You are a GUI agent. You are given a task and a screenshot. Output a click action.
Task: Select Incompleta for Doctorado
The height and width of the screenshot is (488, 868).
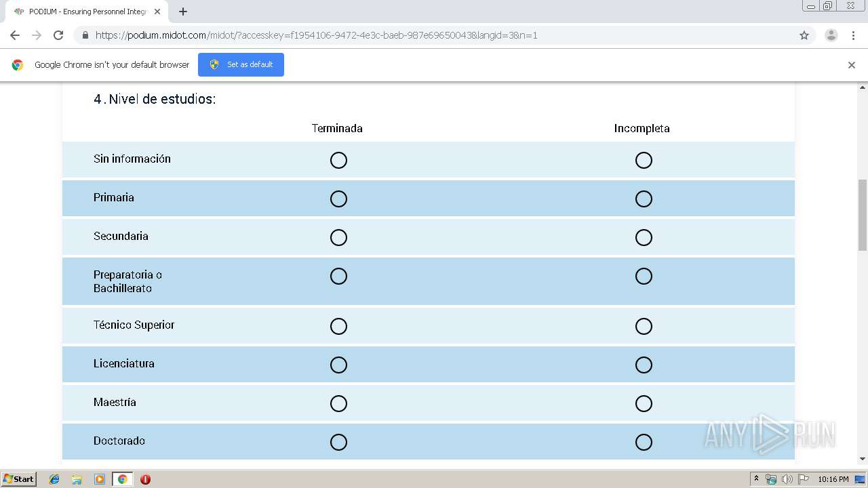644,442
